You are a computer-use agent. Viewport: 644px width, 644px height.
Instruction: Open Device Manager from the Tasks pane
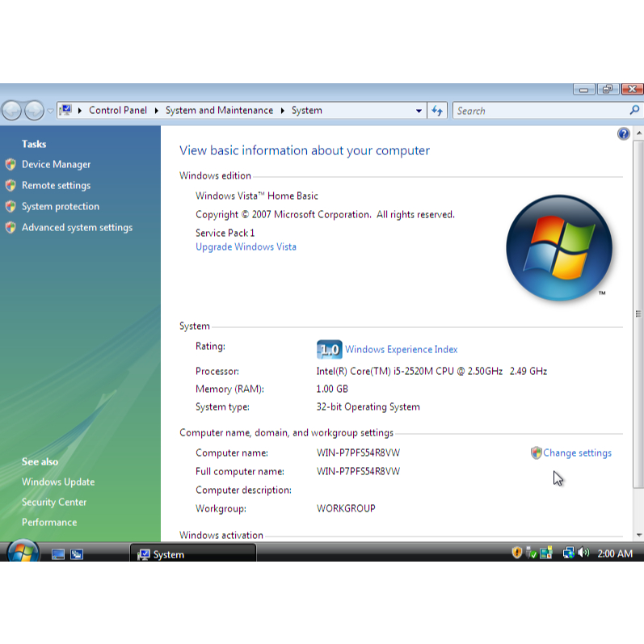coord(56,164)
